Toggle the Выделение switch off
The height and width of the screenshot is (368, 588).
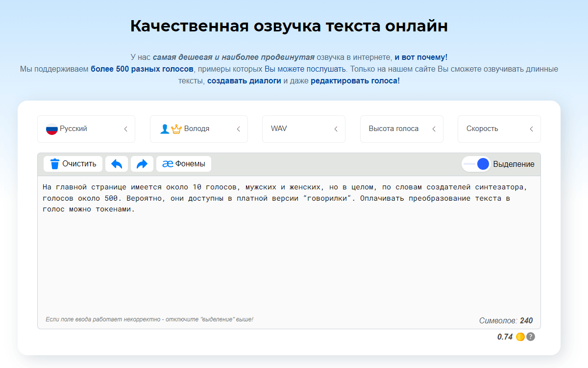tap(476, 164)
